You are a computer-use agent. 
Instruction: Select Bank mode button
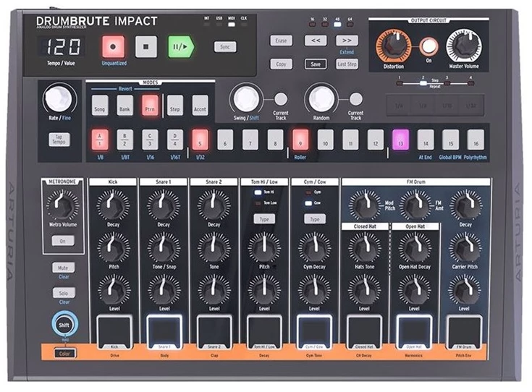124,106
